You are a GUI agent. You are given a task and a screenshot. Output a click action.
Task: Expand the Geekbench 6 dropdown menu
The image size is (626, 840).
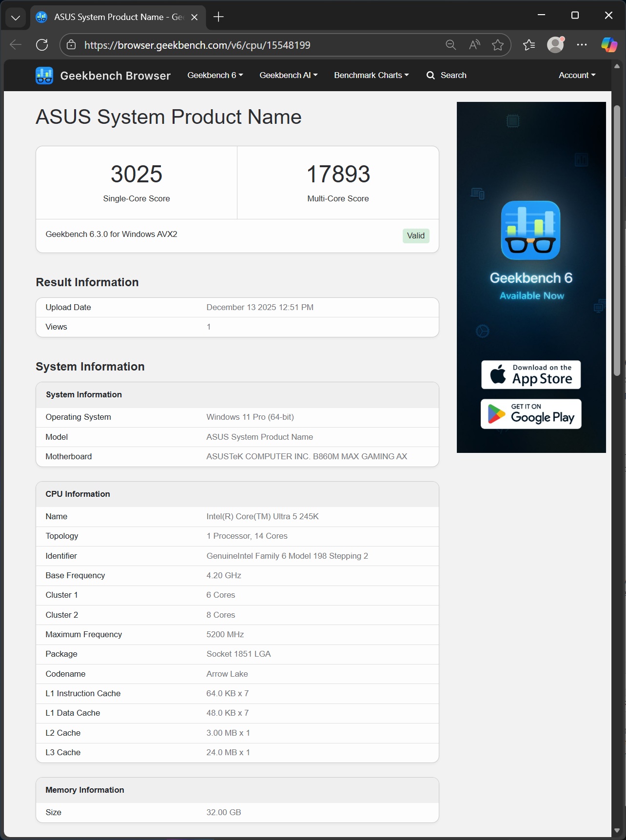(215, 75)
